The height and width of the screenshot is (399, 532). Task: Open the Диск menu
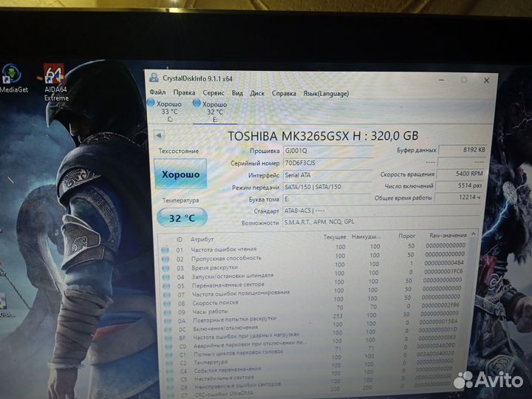pyautogui.click(x=257, y=93)
